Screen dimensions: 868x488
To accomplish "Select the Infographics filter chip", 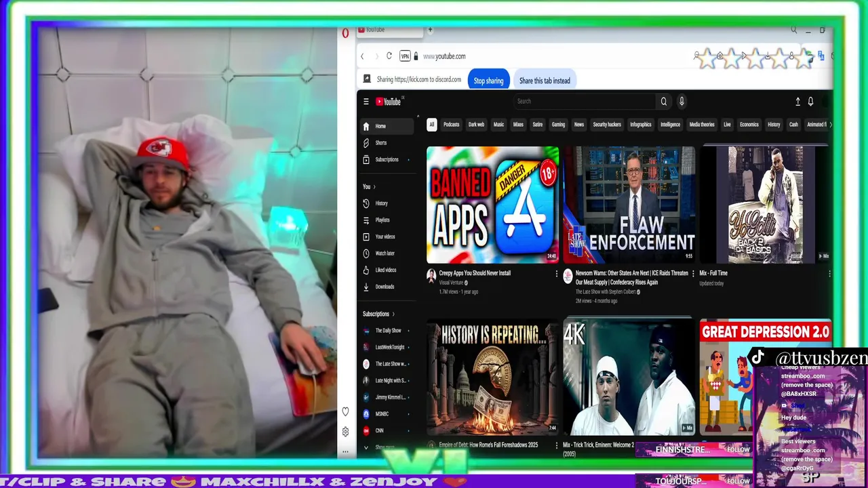I will 640,125.
